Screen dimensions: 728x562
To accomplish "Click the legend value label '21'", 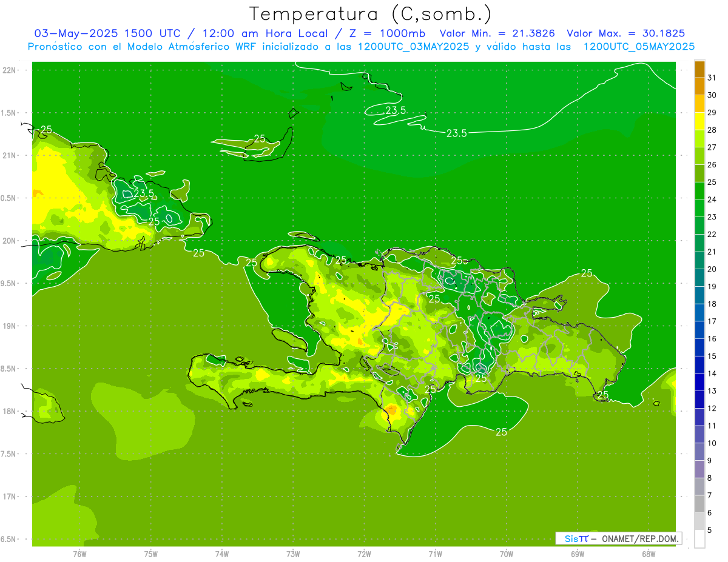I will (712, 252).
